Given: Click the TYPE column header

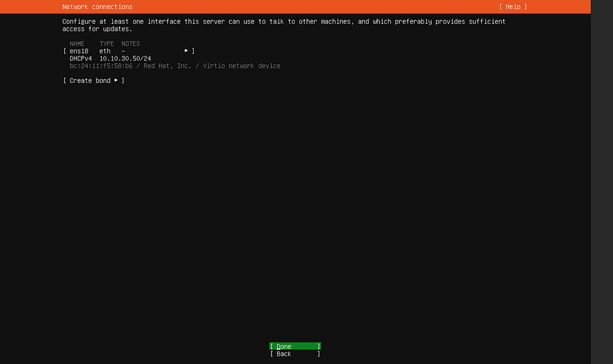Looking at the screenshot, I should coord(106,44).
